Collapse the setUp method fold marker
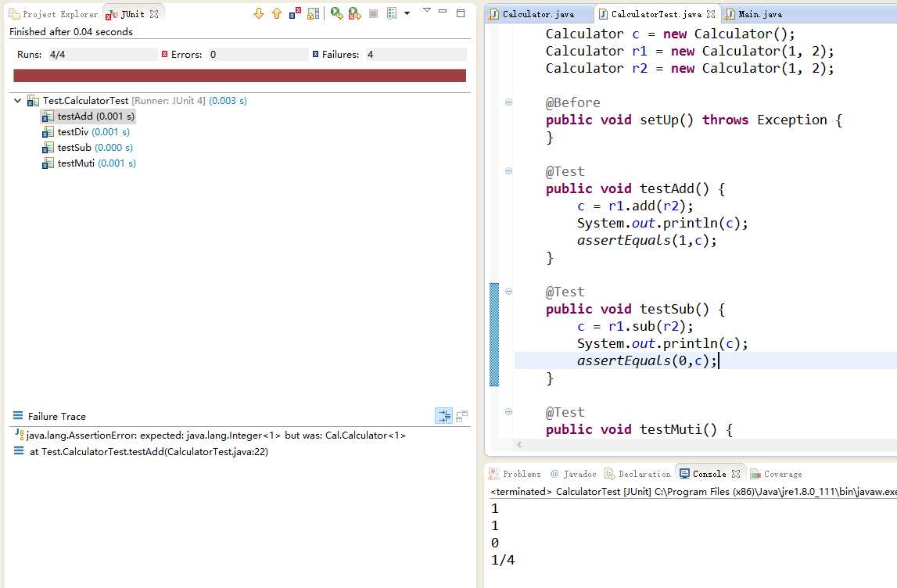This screenshot has width=897, height=588. click(x=508, y=102)
